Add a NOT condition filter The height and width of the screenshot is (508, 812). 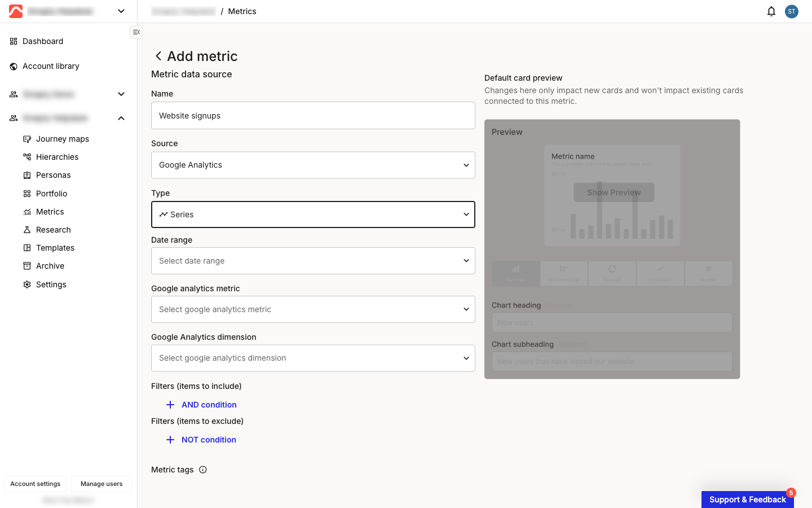(x=201, y=440)
